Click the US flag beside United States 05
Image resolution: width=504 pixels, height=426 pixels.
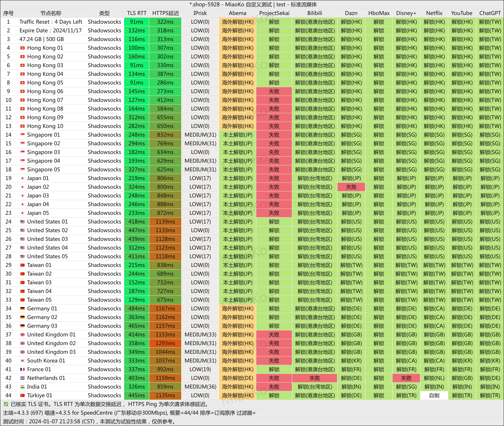(22, 257)
